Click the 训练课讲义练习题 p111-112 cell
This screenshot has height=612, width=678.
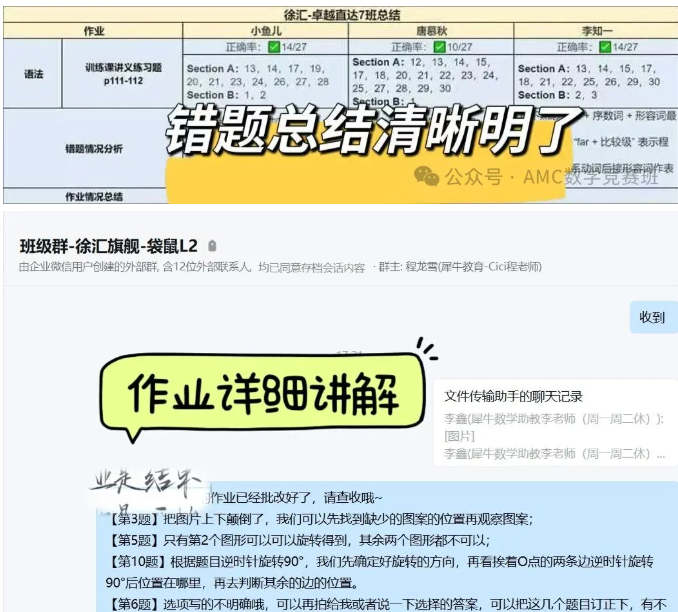click(x=122, y=73)
